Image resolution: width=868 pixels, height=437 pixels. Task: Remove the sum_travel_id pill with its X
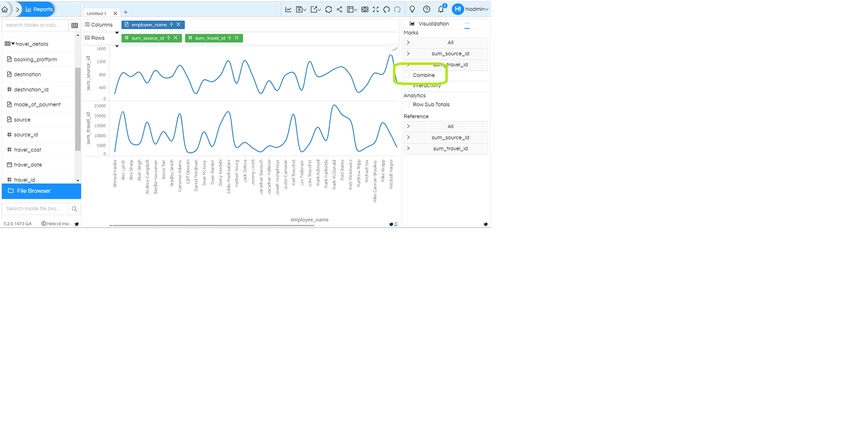(x=237, y=38)
